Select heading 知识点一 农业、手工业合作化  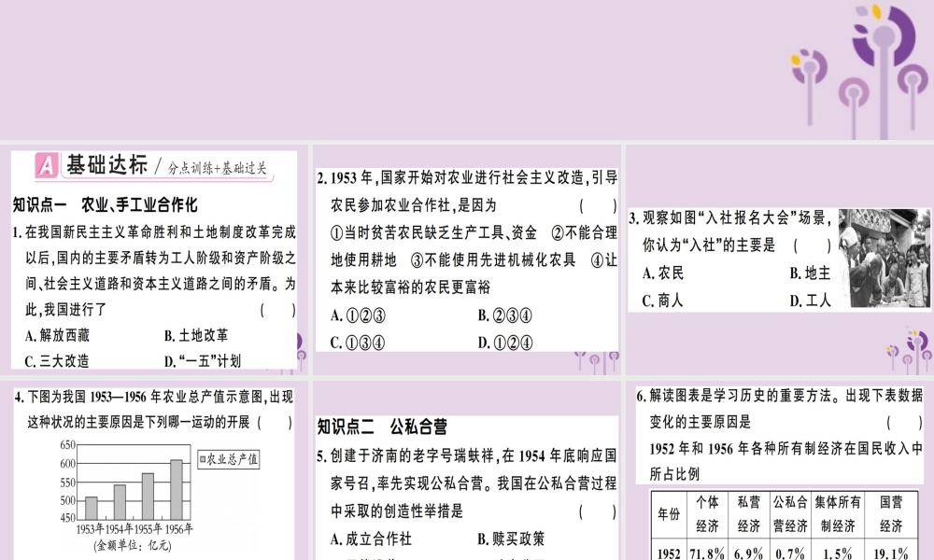105,205
